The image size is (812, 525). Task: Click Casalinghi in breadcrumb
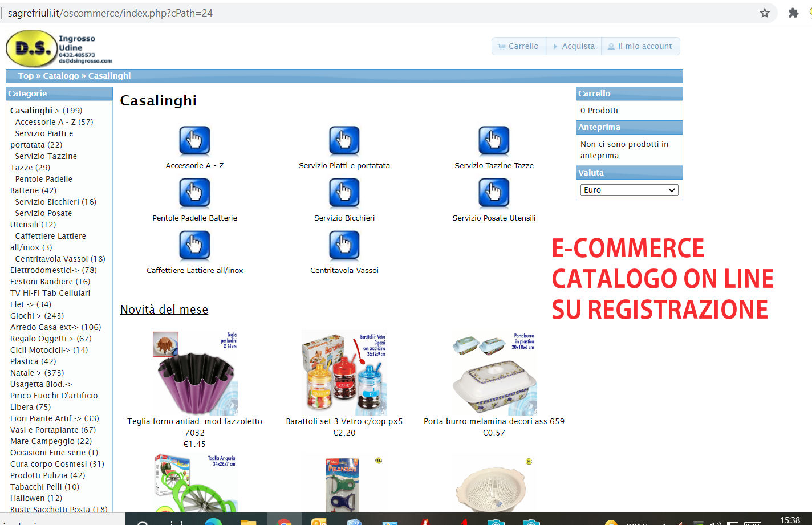[109, 76]
